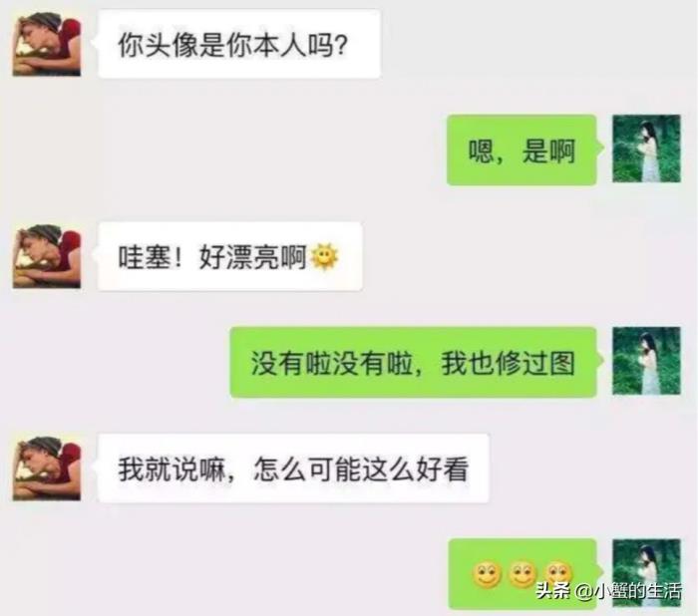Open girl avatar next to '嗯，是啊'
Screen dimensions: 698x616
646,149
